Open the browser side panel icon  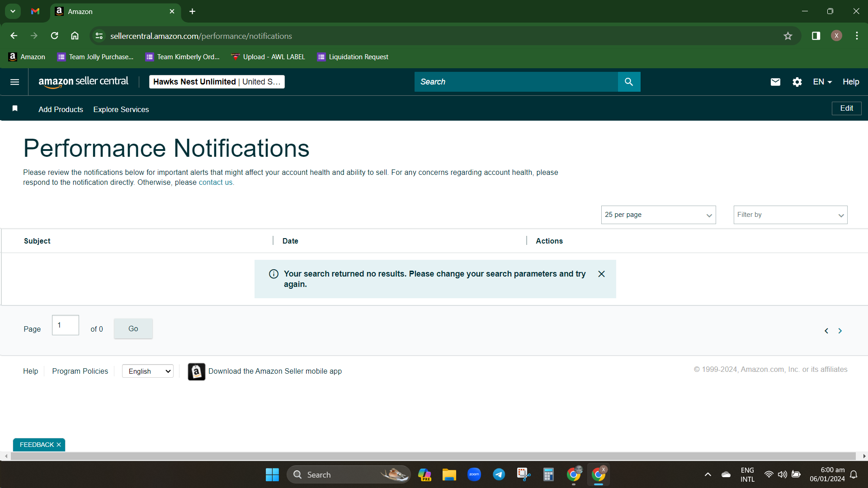816,36
